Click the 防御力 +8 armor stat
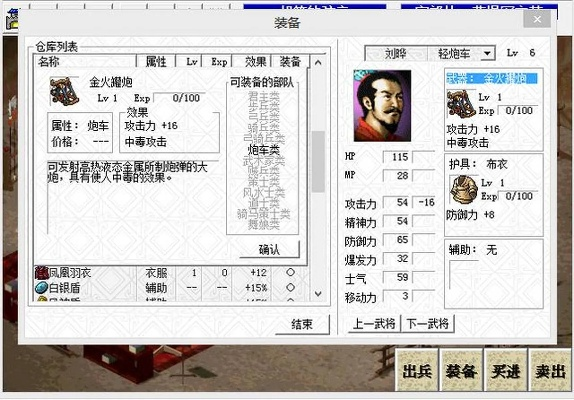This screenshot has width=574, height=400. point(470,215)
